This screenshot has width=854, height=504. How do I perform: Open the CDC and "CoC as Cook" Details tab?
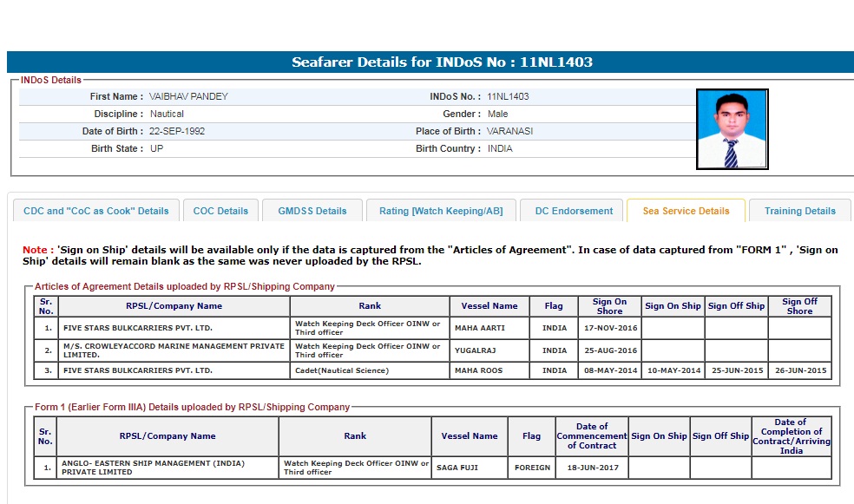pos(96,211)
